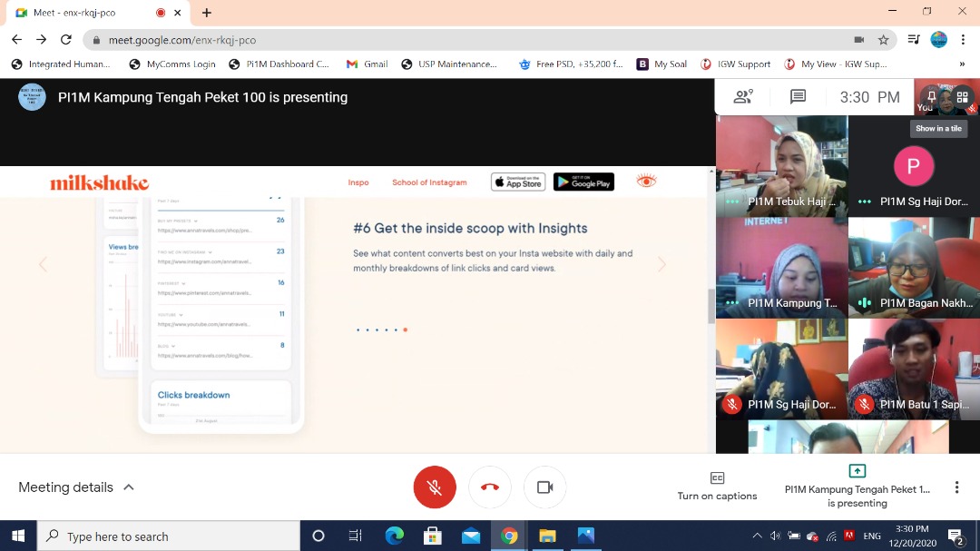Open the MyComms Login bookmark
This screenshot has height=551, width=980.
[172, 64]
